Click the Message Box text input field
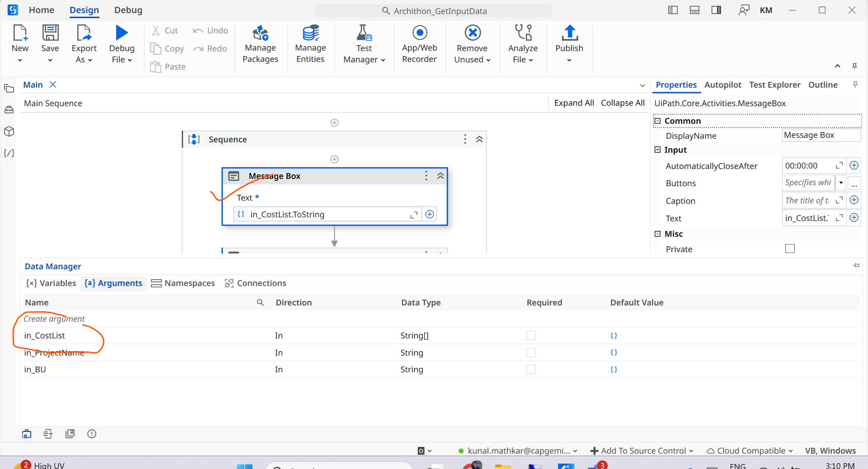The height and width of the screenshot is (469, 868). point(325,215)
